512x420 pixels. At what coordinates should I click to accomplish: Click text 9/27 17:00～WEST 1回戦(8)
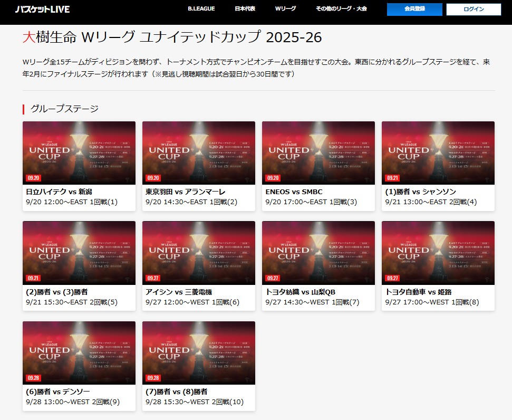[x=432, y=302]
